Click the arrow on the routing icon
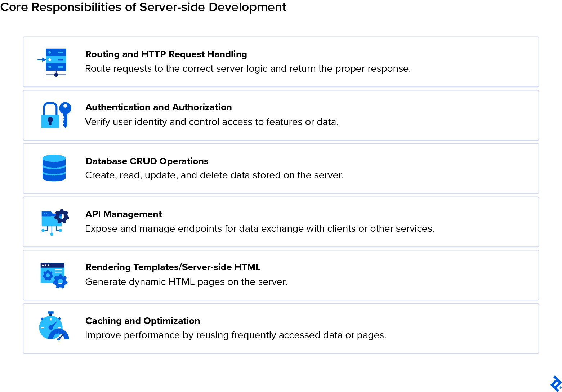562x392 pixels. click(x=41, y=58)
